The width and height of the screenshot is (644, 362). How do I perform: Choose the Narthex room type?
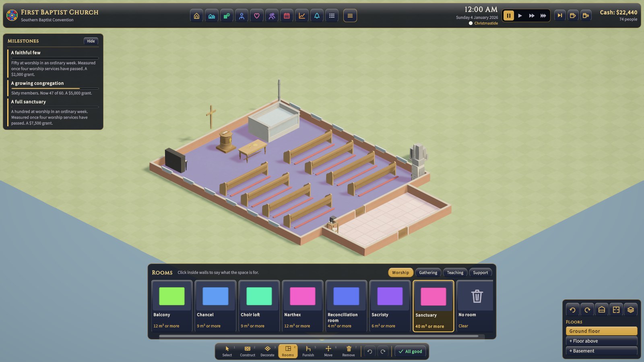pos(303,306)
